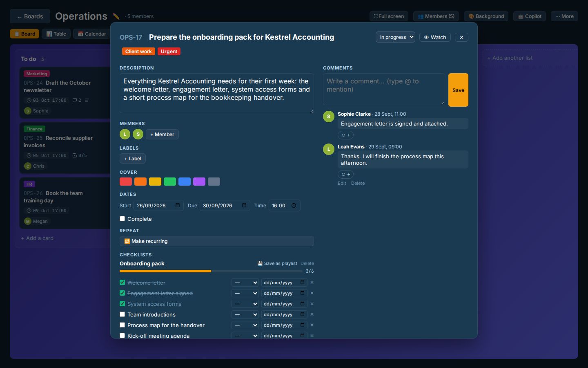The width and height of the screenshot is (588, 368).
Task: Choose the blue cover swatch
Action: point(185,182)
